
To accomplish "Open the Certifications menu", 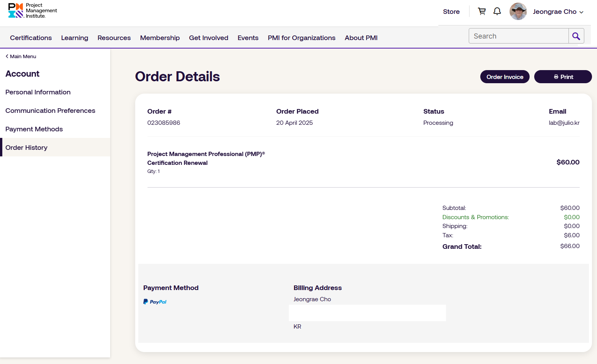I will (x=31, y=38).
